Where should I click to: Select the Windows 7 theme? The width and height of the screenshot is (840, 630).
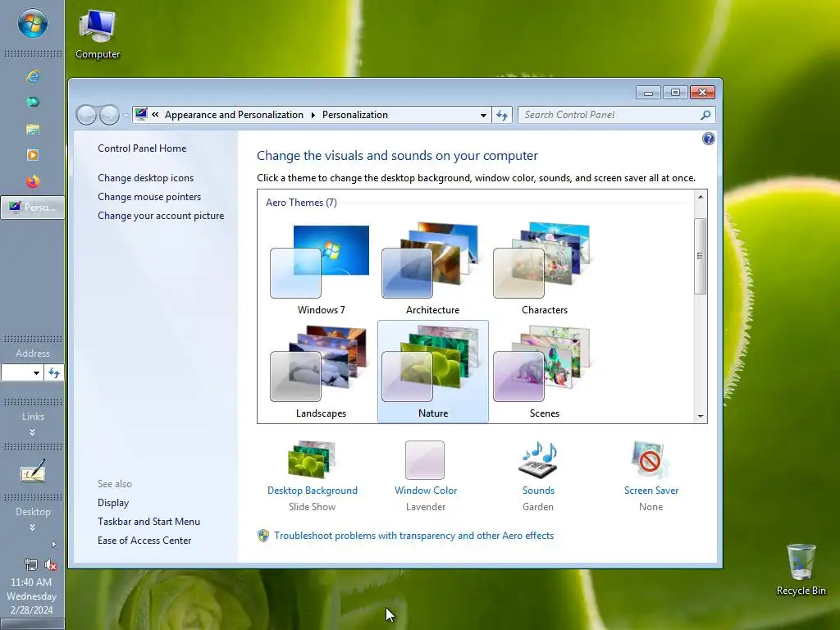pos(321,269)
